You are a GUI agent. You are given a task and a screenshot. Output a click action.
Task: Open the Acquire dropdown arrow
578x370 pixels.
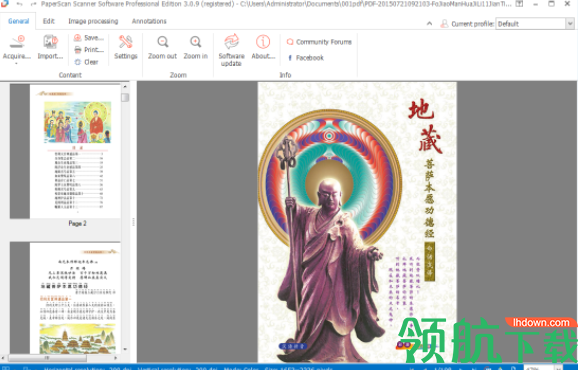point(16,64)
